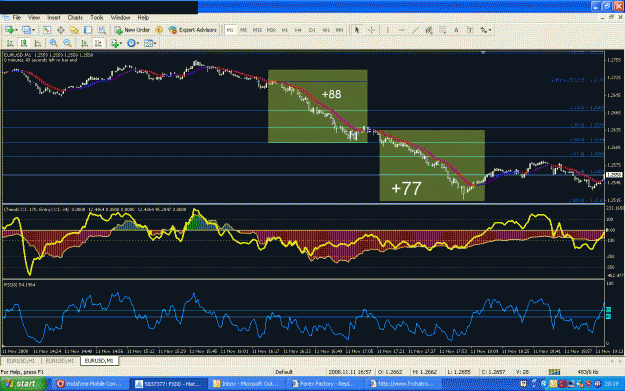625x391 pixels.
Task: Switch chart to candlesticks
Action: coord(24,43)
